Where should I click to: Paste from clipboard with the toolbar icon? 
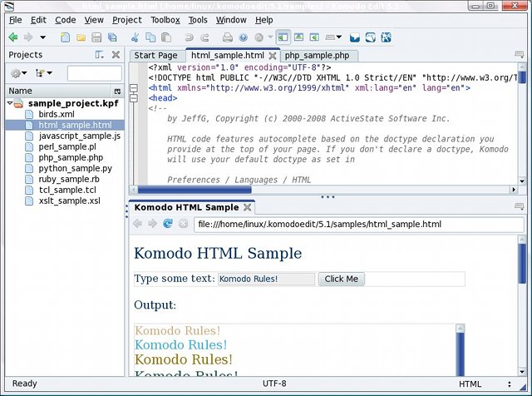166,37
